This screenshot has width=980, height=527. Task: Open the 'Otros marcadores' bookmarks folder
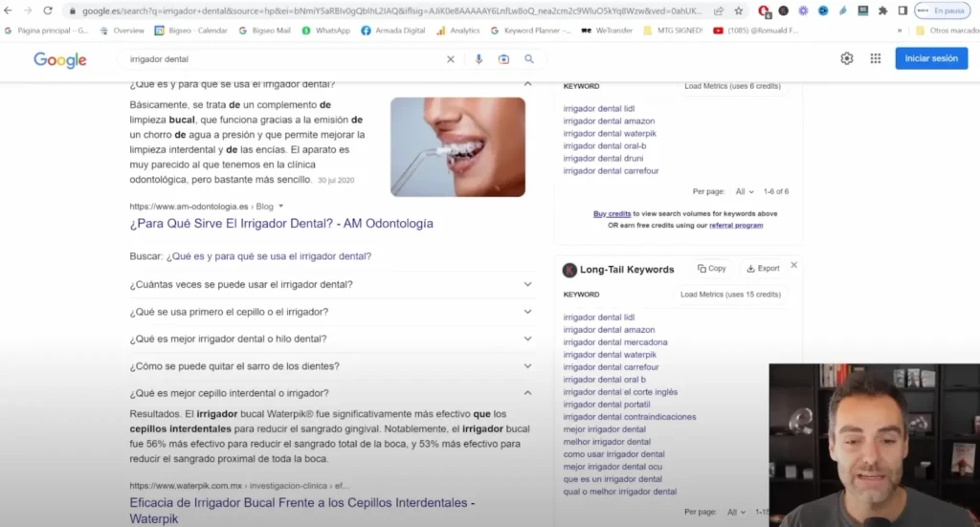click(x=947, y=30)
